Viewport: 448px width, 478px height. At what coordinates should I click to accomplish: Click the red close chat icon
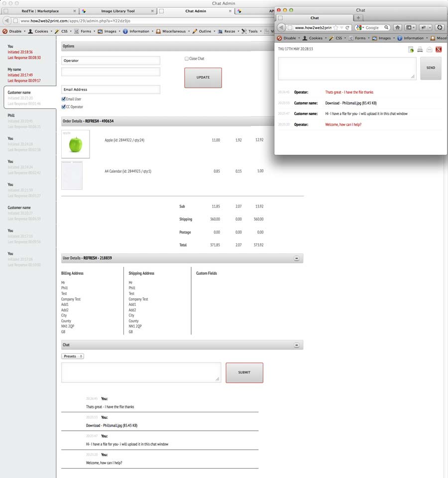click(x=439, y=49)
